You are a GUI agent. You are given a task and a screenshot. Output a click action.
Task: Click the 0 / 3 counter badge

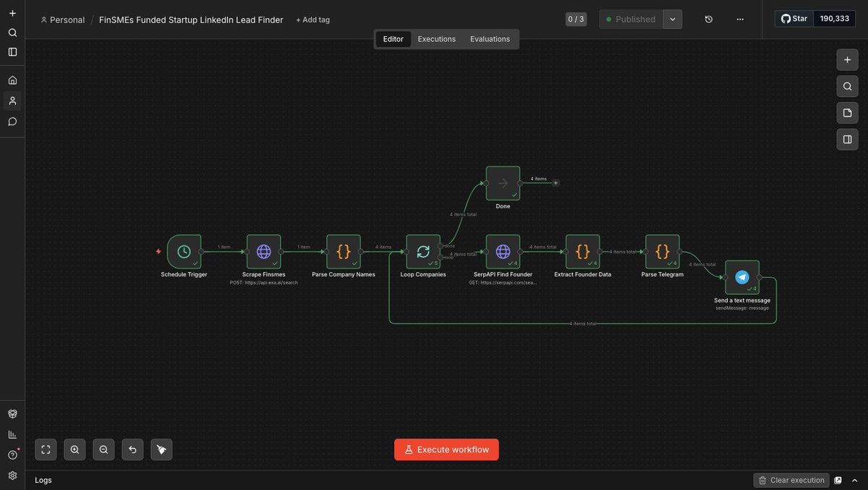tap(576, 20)
